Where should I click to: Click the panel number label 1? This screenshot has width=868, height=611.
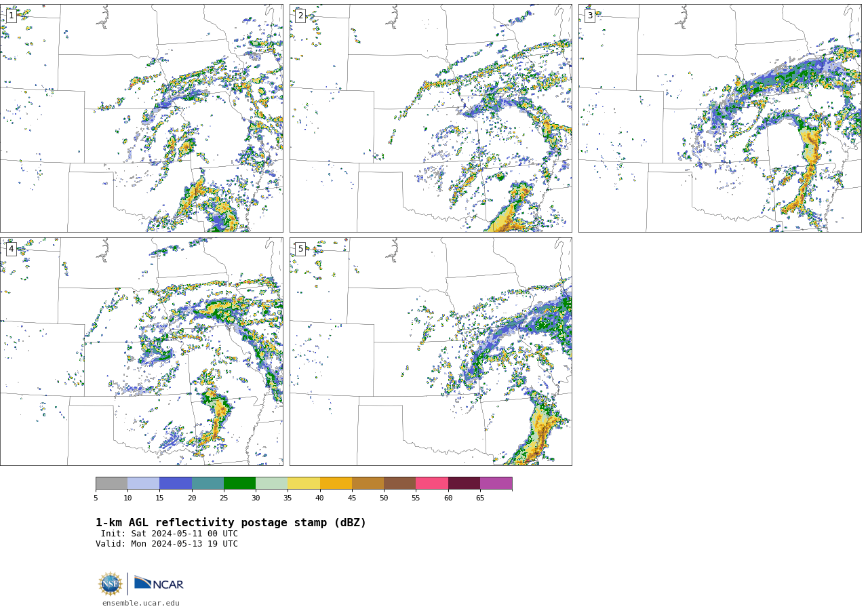(x=11, y=16)
